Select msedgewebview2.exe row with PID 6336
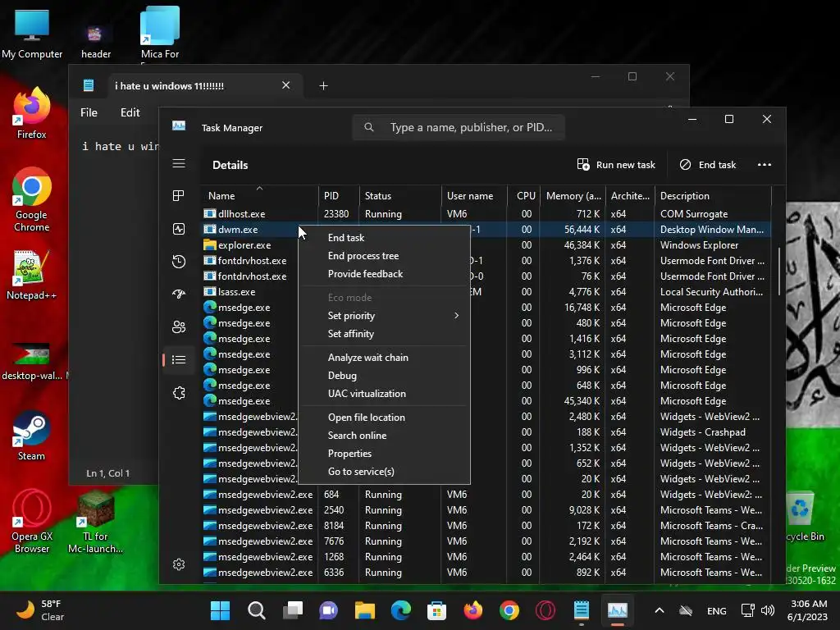The height and width of the screenshot is (630, 840). (486, 572)
